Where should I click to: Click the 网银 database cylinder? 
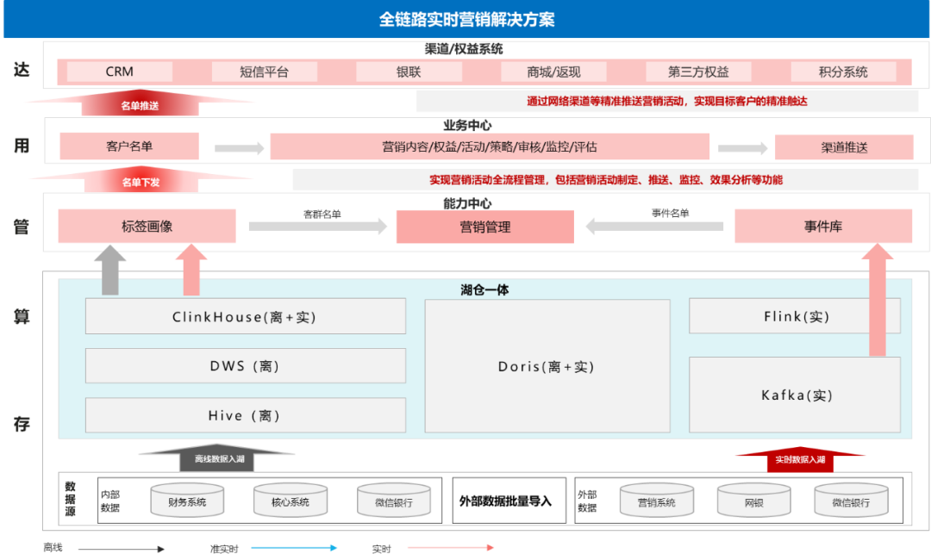754,500
